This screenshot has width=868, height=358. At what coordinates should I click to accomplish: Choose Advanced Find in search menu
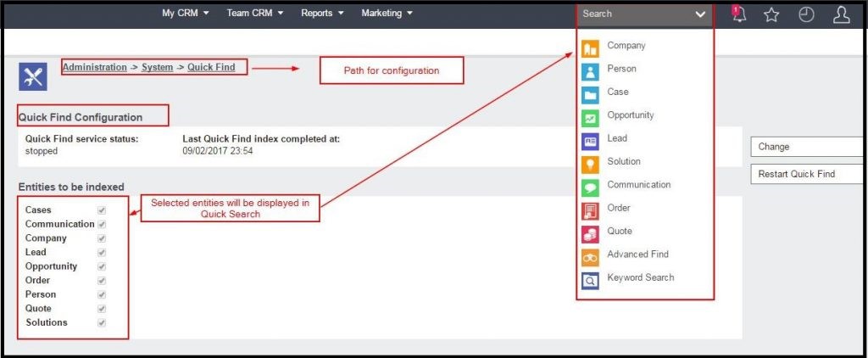637,255
